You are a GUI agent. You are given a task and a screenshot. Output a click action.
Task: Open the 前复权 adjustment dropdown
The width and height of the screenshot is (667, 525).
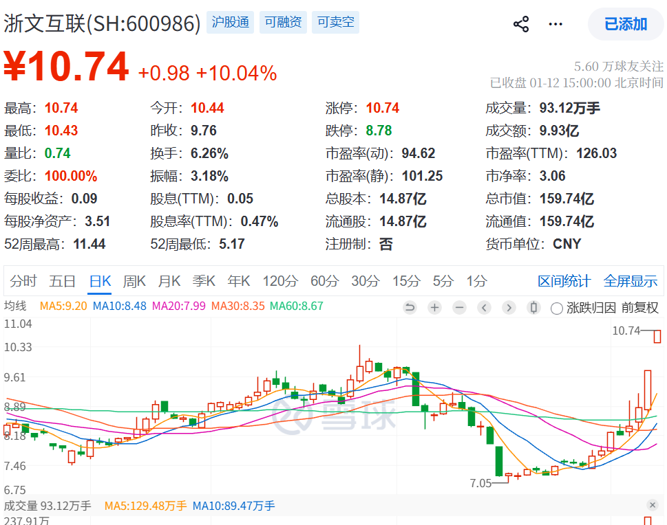coord(639,308)
